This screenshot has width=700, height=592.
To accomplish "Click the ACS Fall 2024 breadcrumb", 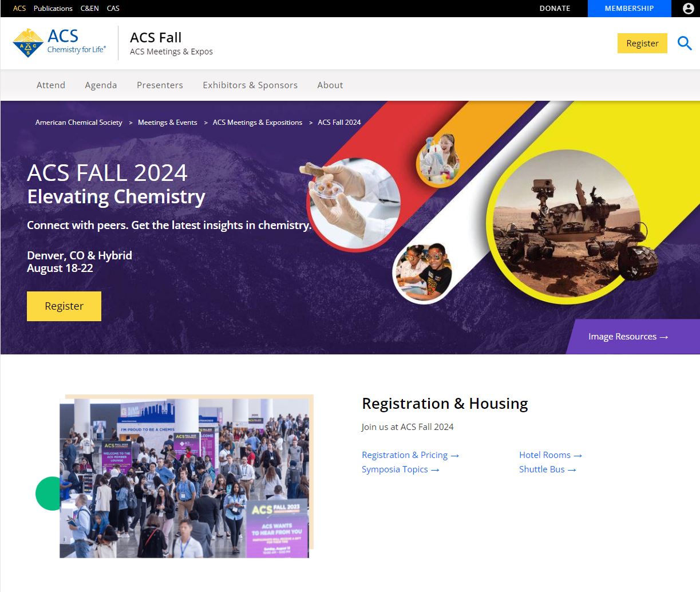I will click(x=339, y=123).
